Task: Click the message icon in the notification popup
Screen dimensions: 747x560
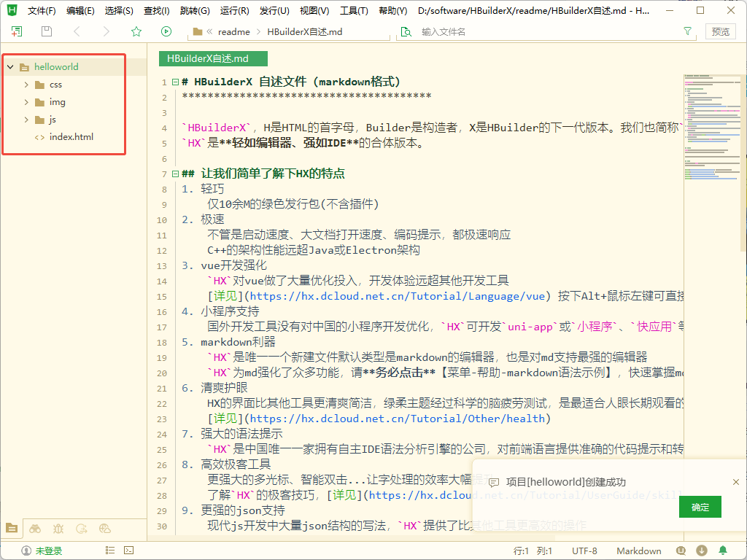Action: pos(494,483)
